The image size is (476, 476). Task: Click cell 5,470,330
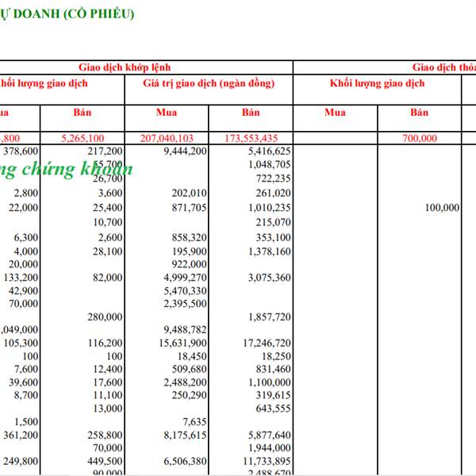pyautogui.click(x=185, y=291)
